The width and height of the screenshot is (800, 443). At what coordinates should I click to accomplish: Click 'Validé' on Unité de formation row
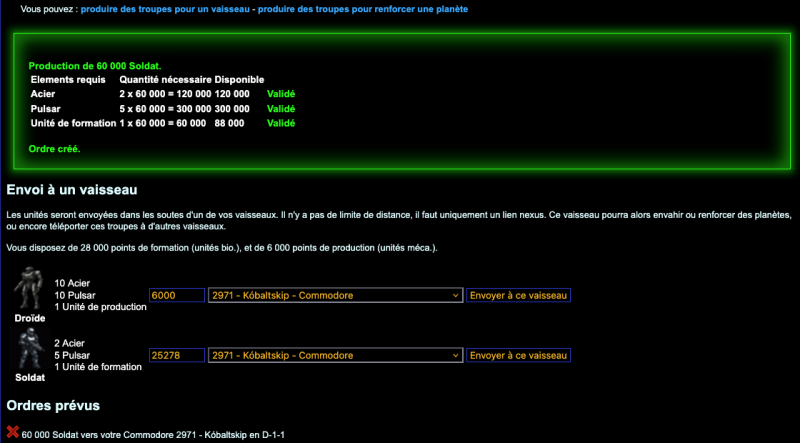pyautogui.click(x=281, y=123)
